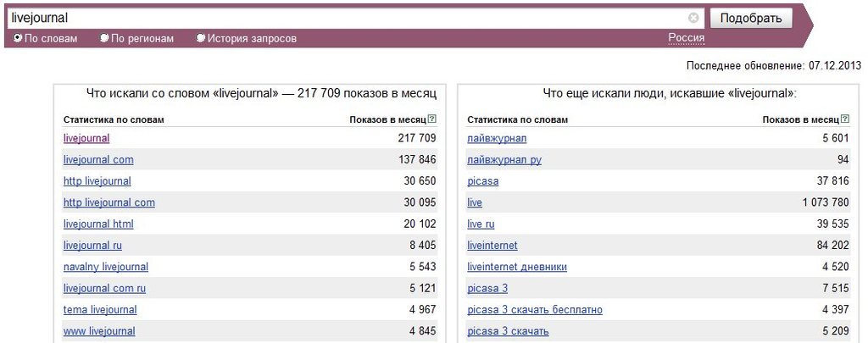This screenshot has height=343, width=868.
Task: Open the 'navalny livejournal' keyword link
Action: pos(106,268)
